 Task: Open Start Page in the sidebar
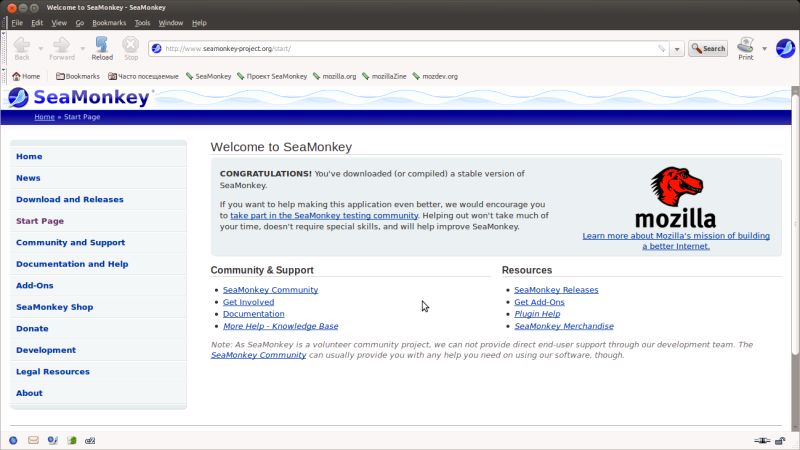(x=40, y=221)
